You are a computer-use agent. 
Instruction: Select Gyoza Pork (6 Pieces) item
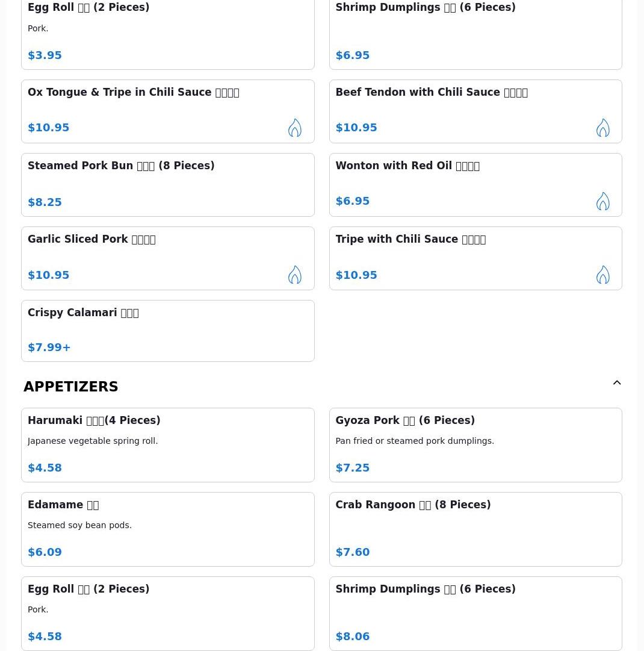coord(475,444)
